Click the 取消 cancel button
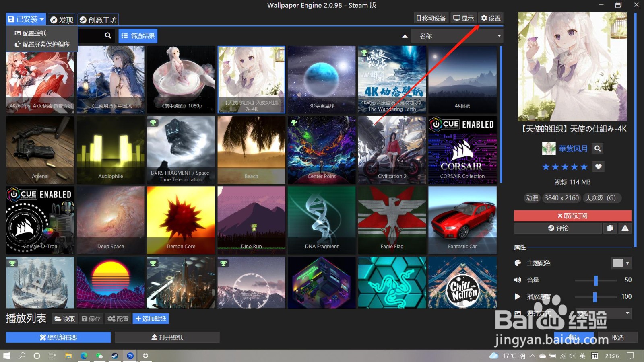Viewport: 644px width, 362px height. [x=617, y=337]
